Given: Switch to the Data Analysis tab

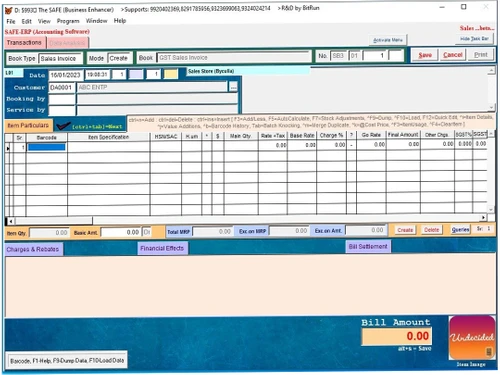Looking at the screenshot, I should tap(67, 43).
